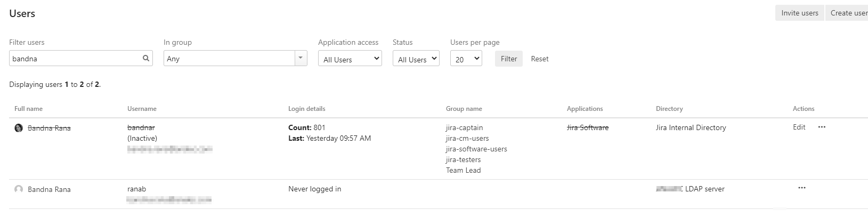Screen dimensions: 868x217
Task: Click Team Lead group link
Action: 464,170
